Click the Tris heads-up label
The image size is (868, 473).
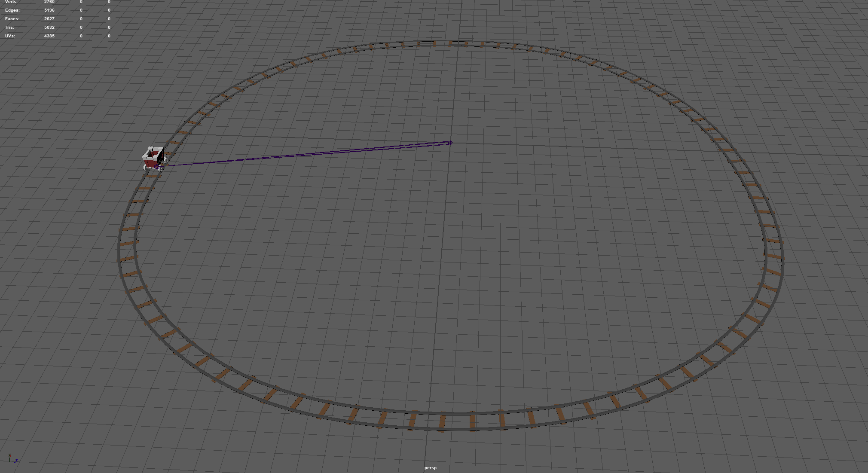point(9,27)
